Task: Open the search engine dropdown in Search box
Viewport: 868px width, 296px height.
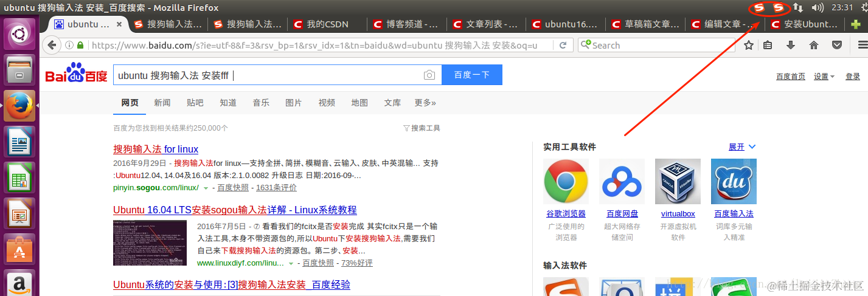Action: pyautogui.click(x=585, y=45)
